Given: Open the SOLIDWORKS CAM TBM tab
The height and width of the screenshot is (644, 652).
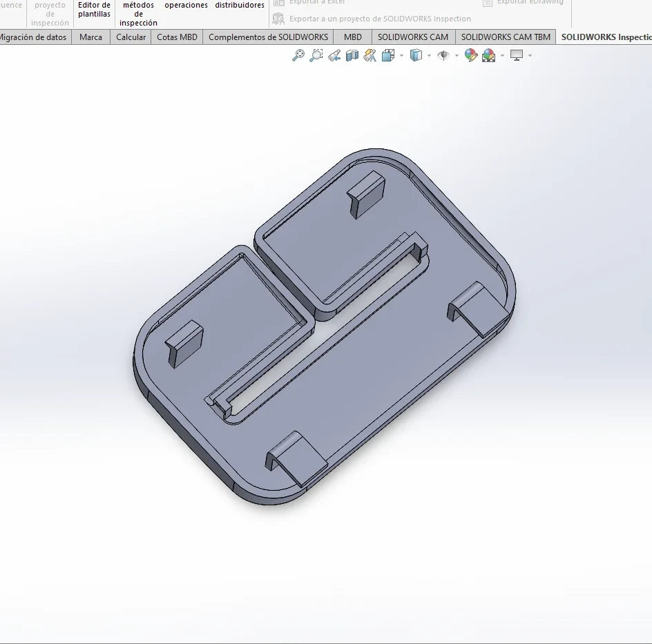Looking at the screenshot, I should tap(506, 37).
